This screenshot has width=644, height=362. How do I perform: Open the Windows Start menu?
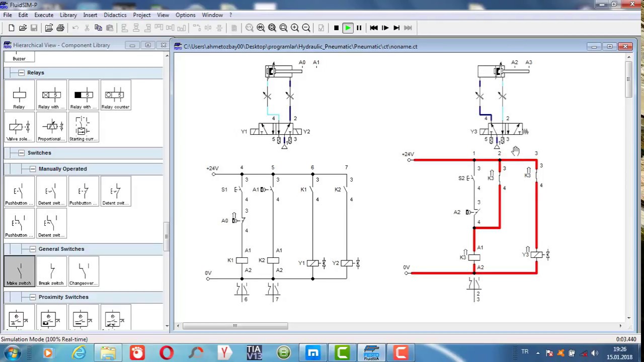pos(12,353)
